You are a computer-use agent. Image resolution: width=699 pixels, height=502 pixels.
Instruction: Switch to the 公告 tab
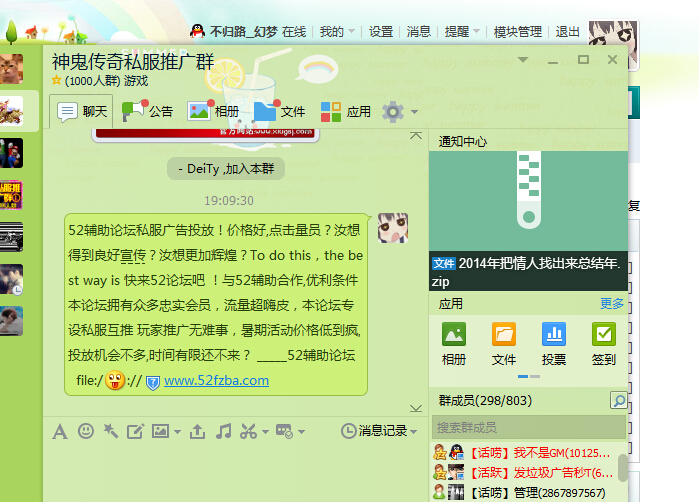[148, 111]
